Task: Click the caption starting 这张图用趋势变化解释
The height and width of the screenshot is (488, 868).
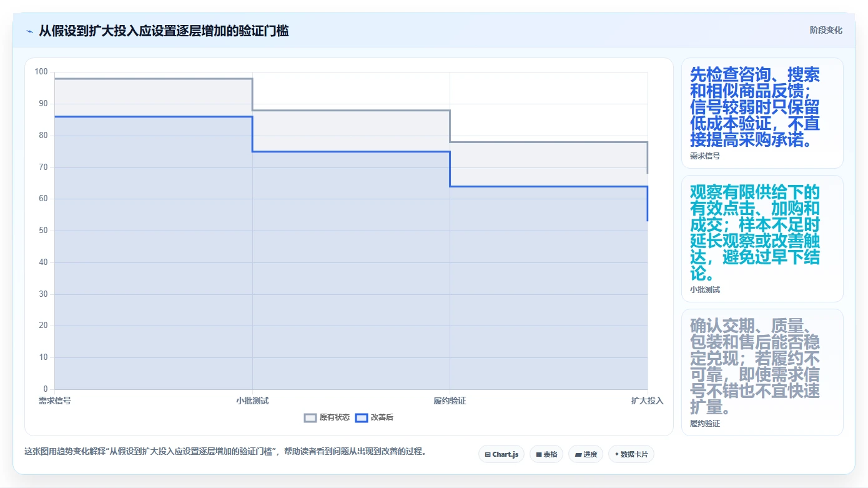Action: tap(225, 451)
